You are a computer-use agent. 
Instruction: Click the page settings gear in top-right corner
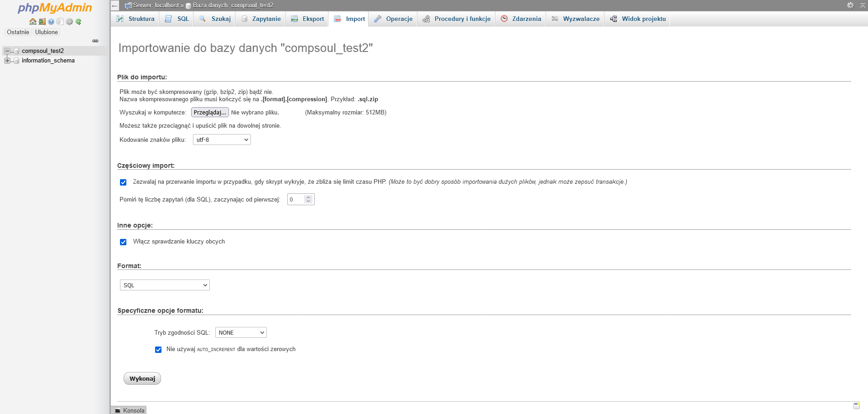tap(850, 5)
